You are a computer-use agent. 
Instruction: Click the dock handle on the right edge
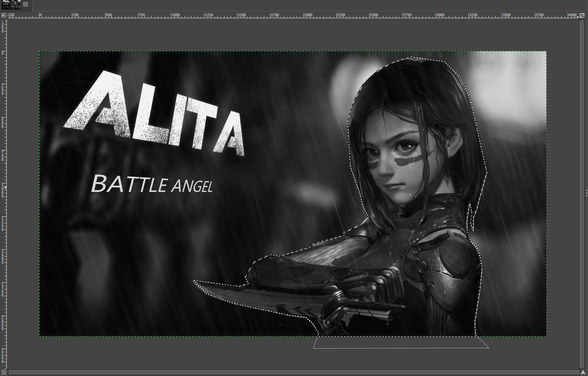pos(587,193)
